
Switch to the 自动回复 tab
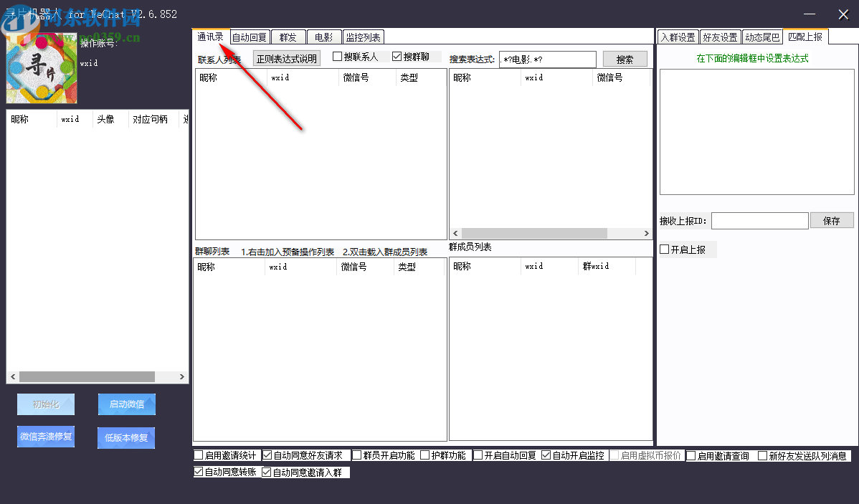click(250, 37)
